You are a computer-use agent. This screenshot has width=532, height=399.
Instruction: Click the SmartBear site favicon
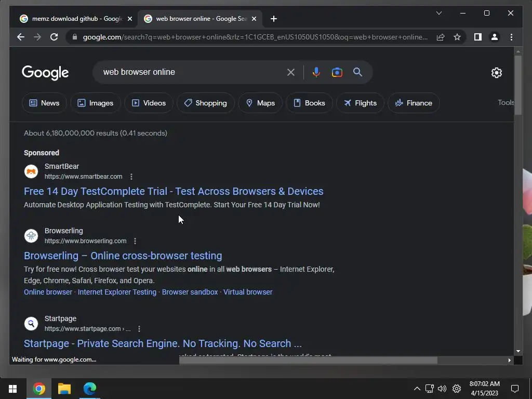31,171
